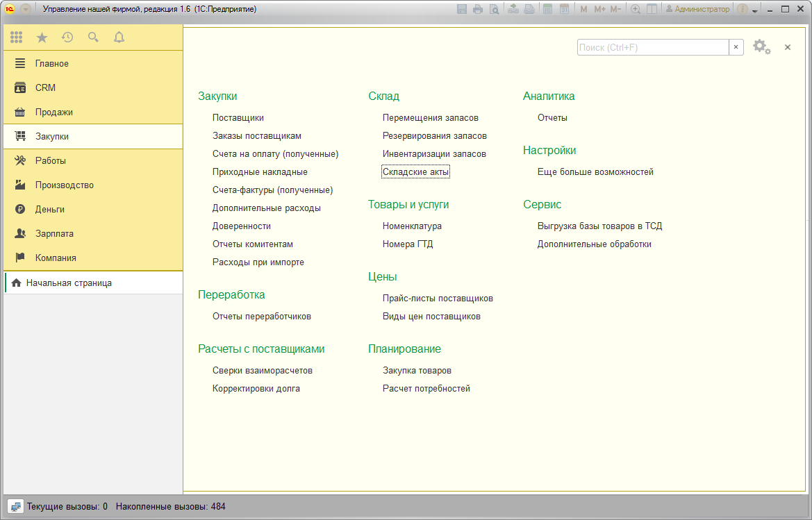Click the Закупки green section heading
The width and height of the screenshot is (812, 520).
click(217, 96)
